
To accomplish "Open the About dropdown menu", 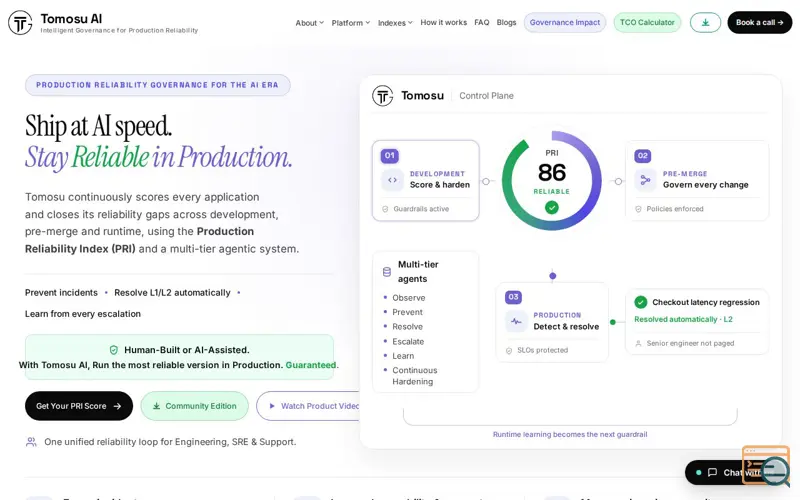I will [309, 23].
